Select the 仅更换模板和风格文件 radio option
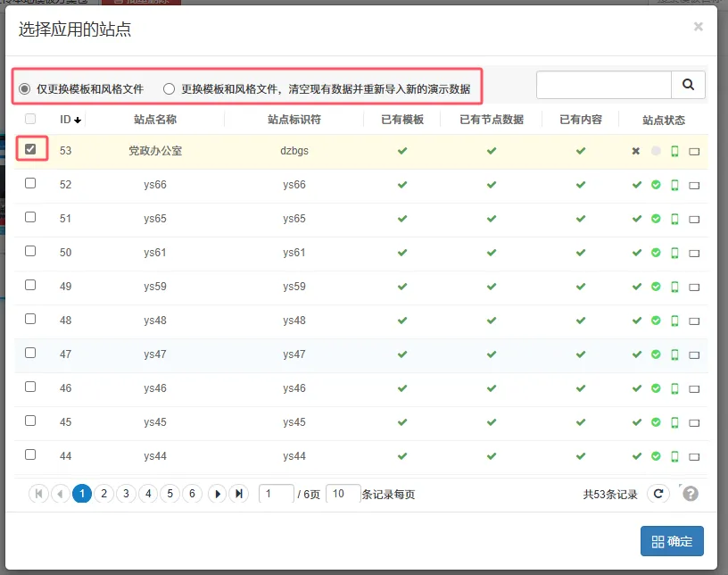The height and width of the screenshot is (575, 728). pyautogui.click(x=26, y=87)
